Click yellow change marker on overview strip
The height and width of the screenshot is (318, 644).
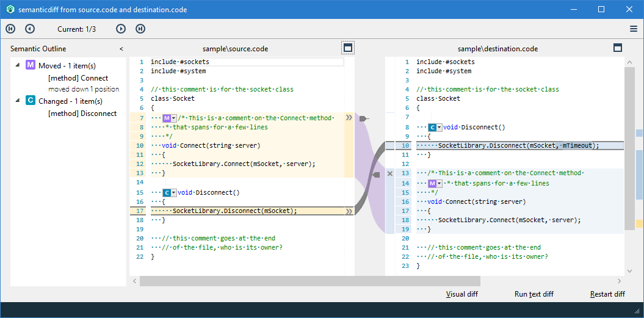(640, 224)
